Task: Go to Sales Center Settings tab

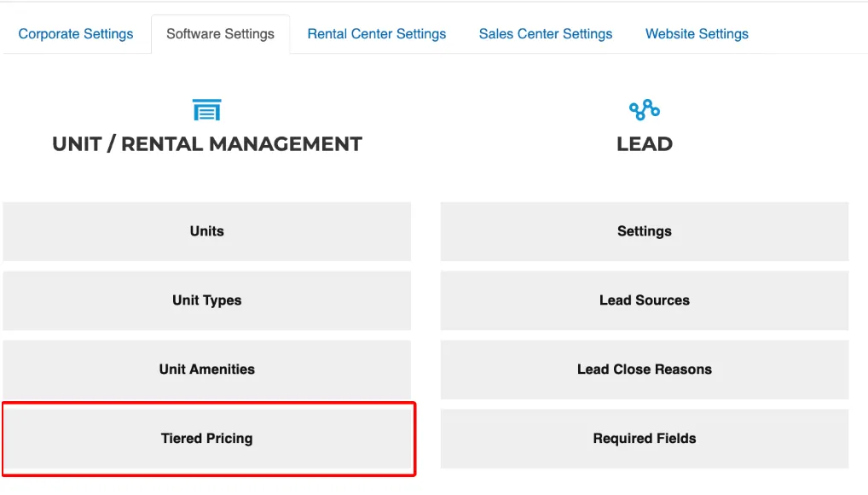Action: pos(545,34)
